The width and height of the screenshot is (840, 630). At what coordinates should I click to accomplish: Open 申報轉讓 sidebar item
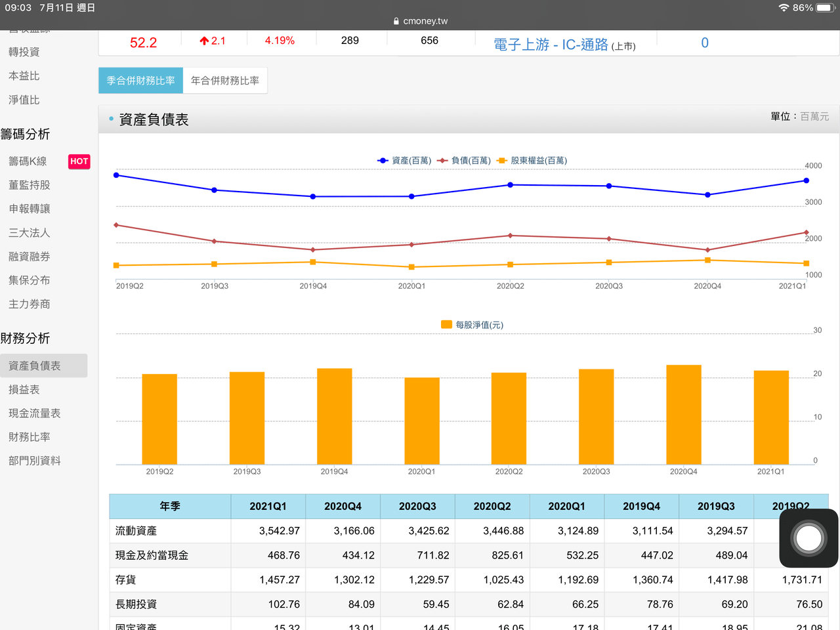click(30, 209)
